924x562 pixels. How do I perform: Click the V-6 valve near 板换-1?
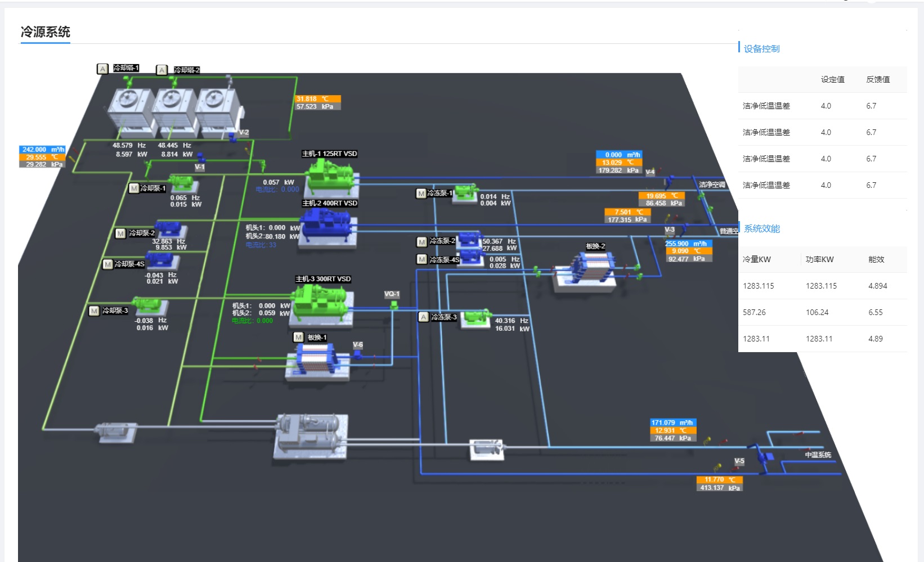click(357, 354)
